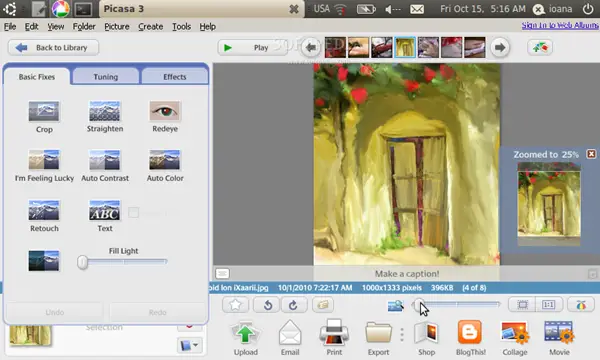Close the Zoomed to 25% preview

[591, 154]
